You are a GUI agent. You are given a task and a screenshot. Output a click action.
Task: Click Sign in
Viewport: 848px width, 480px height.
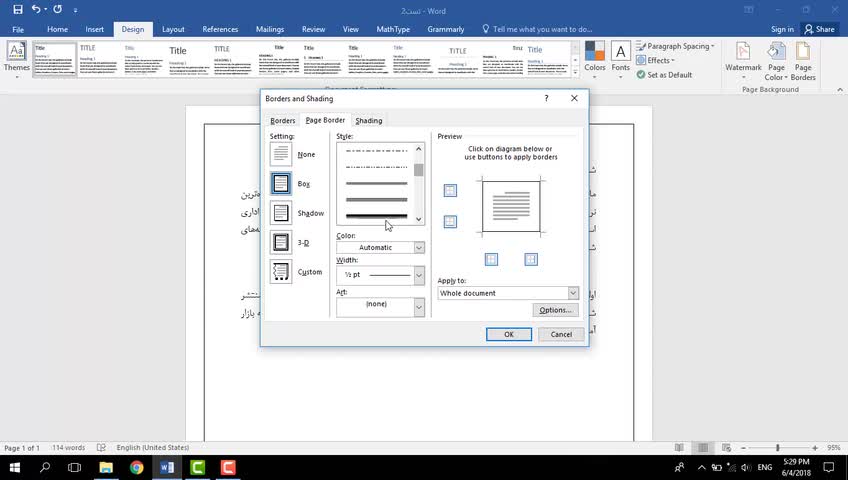782,29
